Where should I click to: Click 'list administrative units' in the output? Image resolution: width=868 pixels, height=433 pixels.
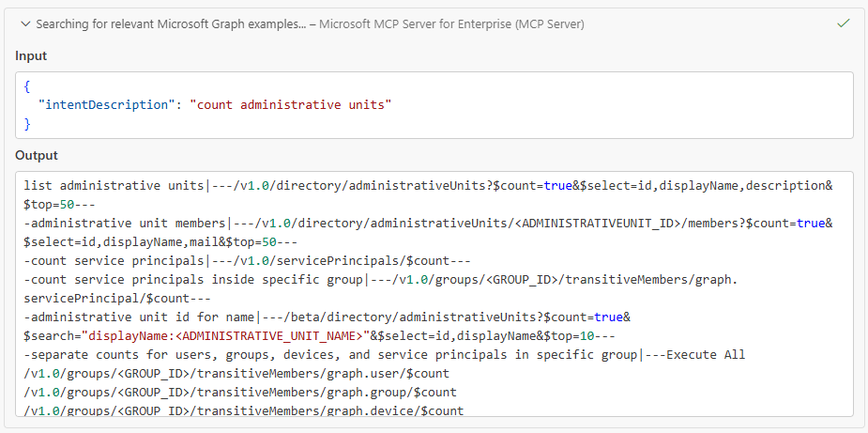coord(114,186)
